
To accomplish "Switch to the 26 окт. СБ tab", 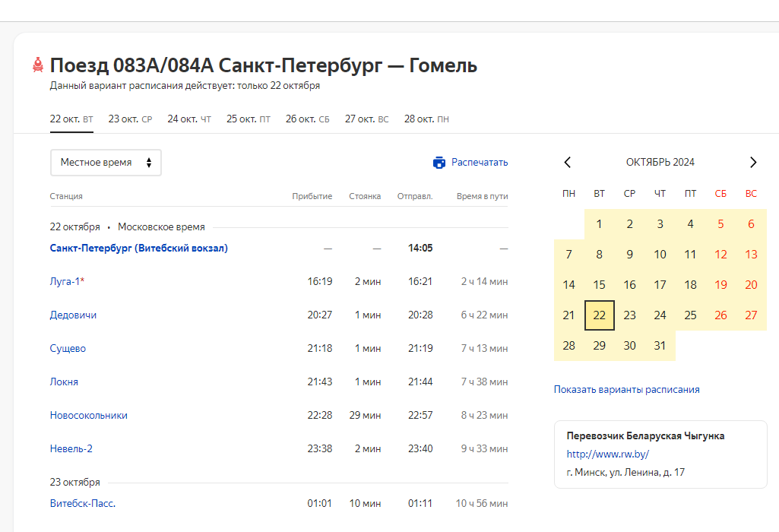I will tap(307, 119).
